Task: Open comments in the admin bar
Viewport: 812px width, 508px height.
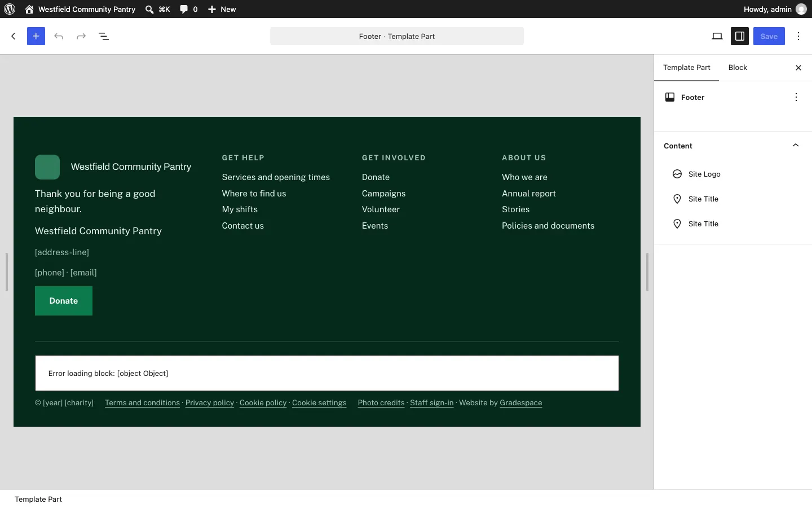Action: (x=189, y=9)
